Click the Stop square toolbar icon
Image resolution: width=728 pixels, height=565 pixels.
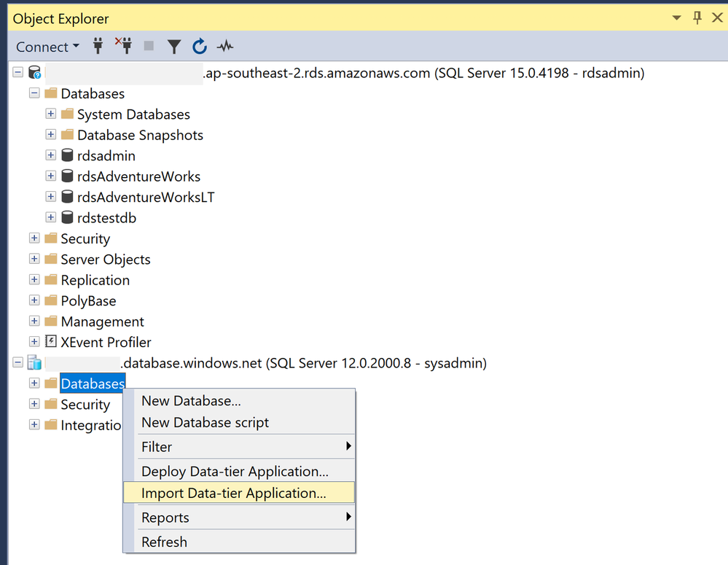pos(149,45)
